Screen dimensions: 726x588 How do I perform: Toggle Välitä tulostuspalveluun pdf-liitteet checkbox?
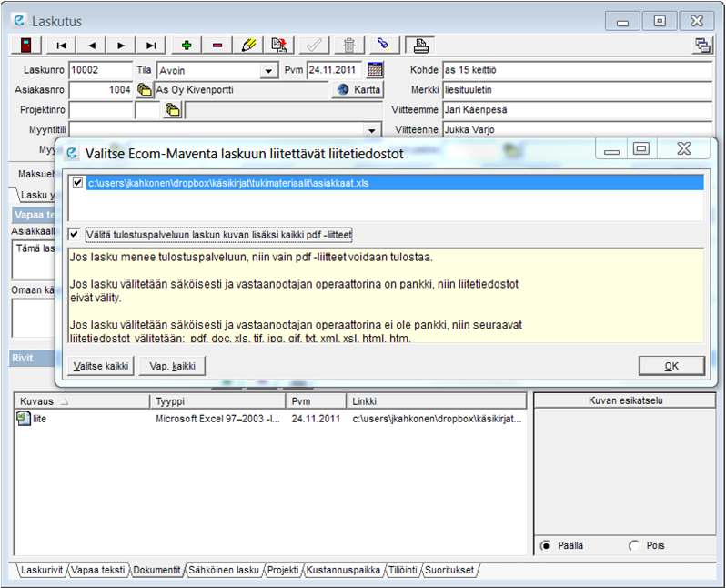pos(74,235)
